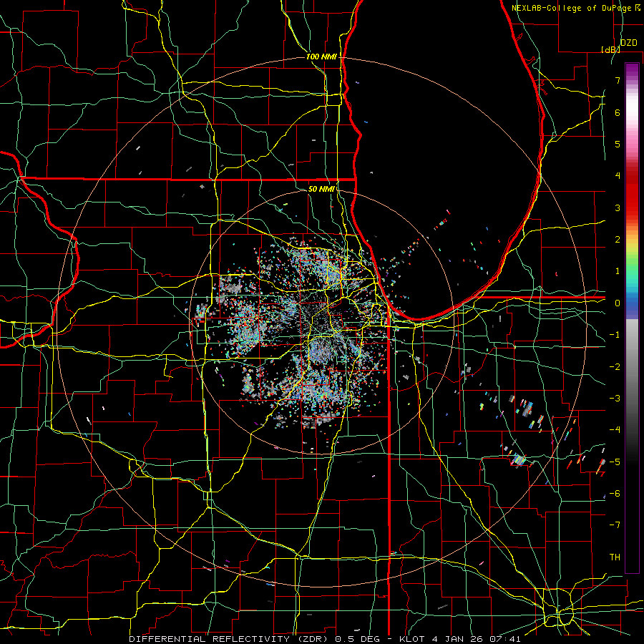Viewport: 644px width, 644px height.
Task: Click the 4 value on the color scale
Action: point(618,176)
